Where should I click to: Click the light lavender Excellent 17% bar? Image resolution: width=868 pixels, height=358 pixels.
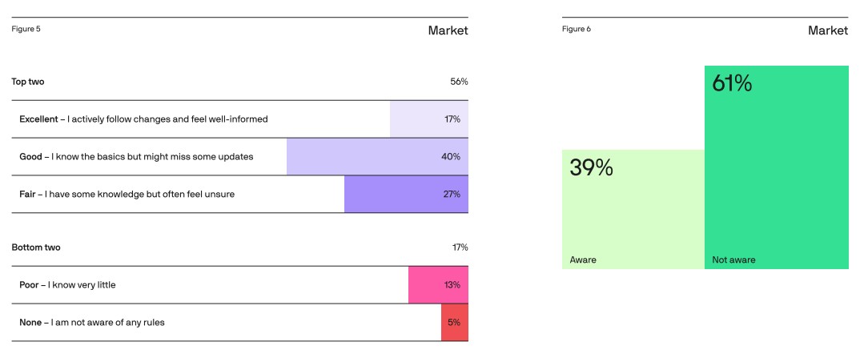[x=428, y=119]
